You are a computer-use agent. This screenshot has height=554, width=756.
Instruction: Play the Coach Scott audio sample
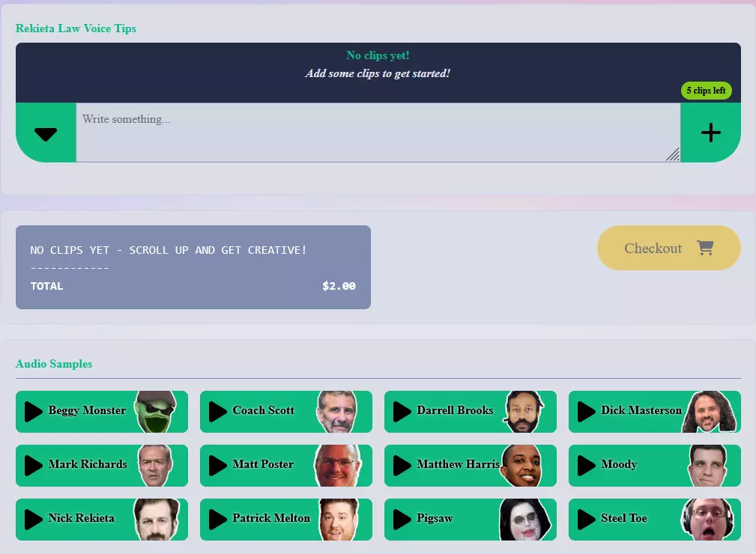tap(217, 412)
